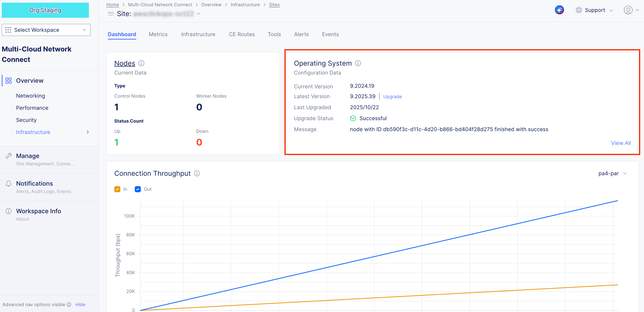Uncheck the In throughput checkbox
644x312 pixels.
[x=117, y=189]
